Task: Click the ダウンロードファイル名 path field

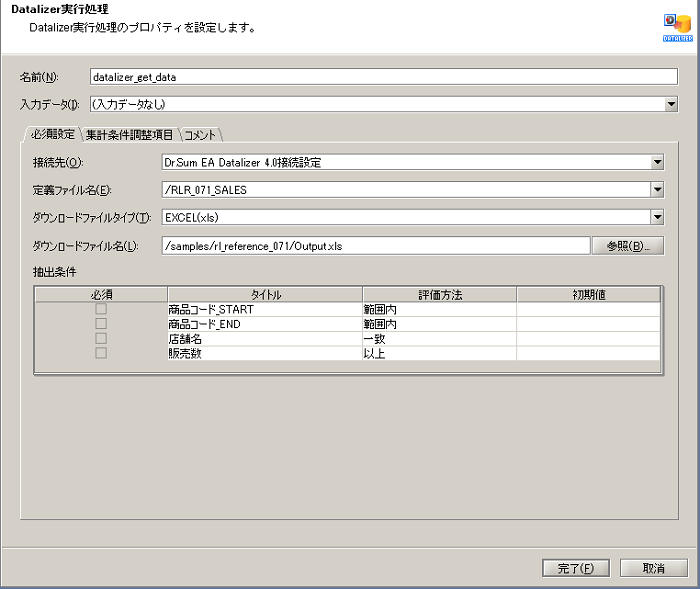Action: (375, 245)
